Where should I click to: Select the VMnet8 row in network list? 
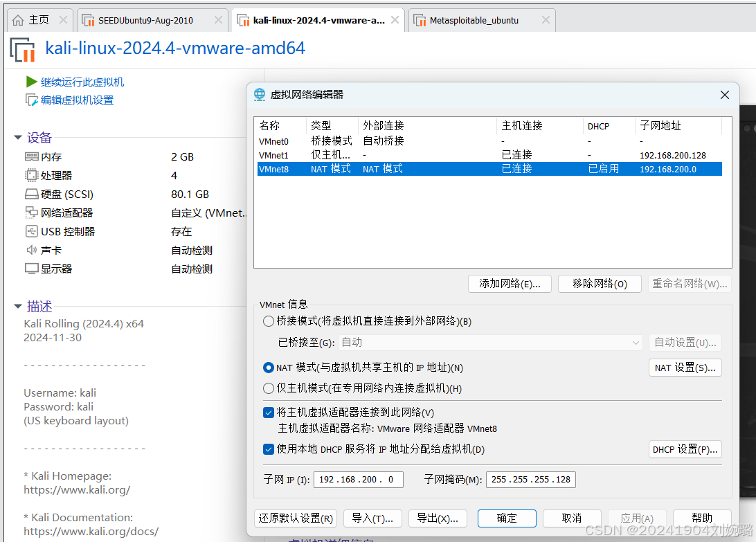(489, 169)
